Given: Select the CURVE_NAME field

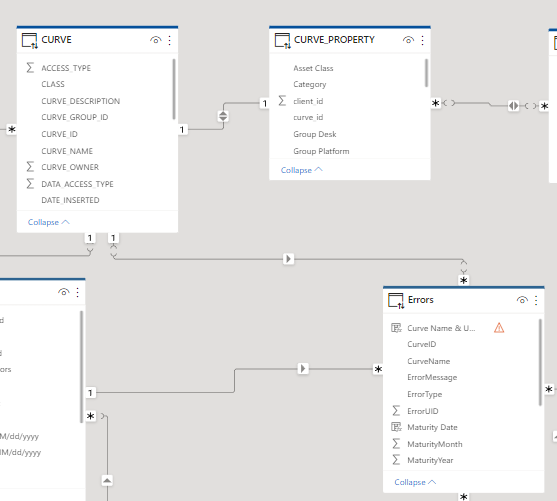Looking at the screenshot, I should (x=67, y=151).
